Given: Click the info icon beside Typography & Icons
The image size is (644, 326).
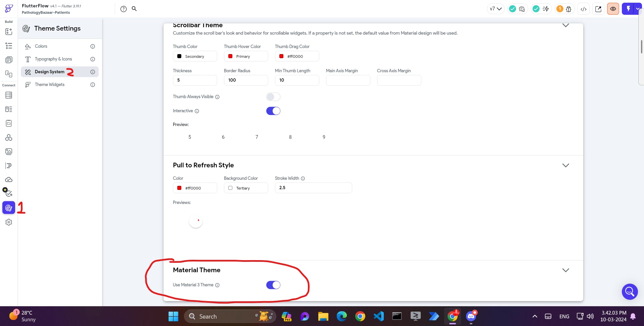Looking at the screenshot, I should (x=93, y=59).
